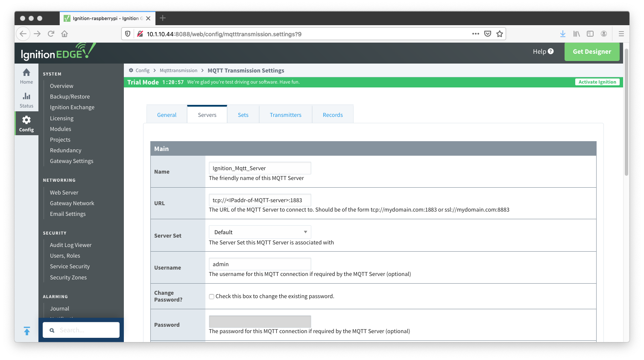This screenshot has width=644, height=360.
Task: Switch to the General tab
Action: tap(167, 114)
